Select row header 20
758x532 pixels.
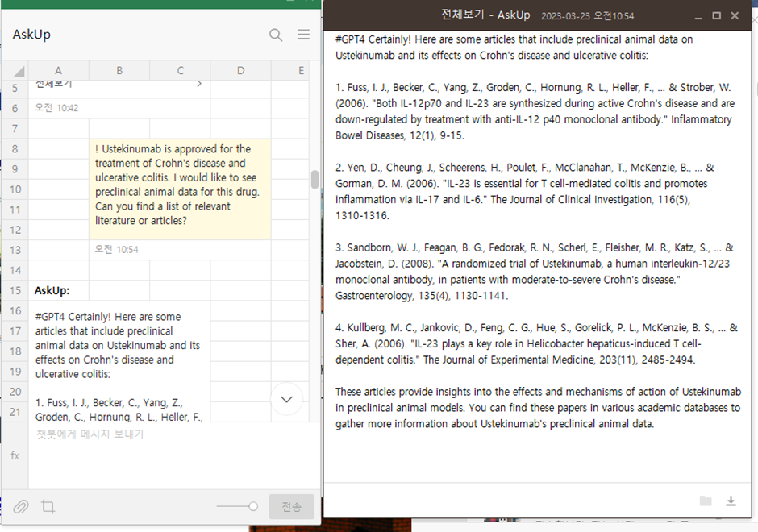pyautogui.click(x=15, y=392)
